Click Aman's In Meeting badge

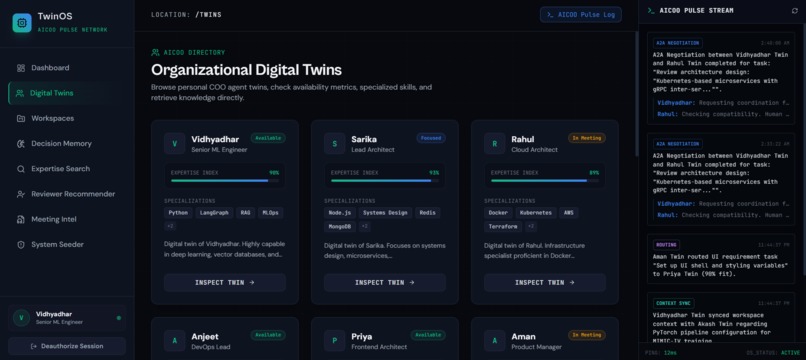587,335
